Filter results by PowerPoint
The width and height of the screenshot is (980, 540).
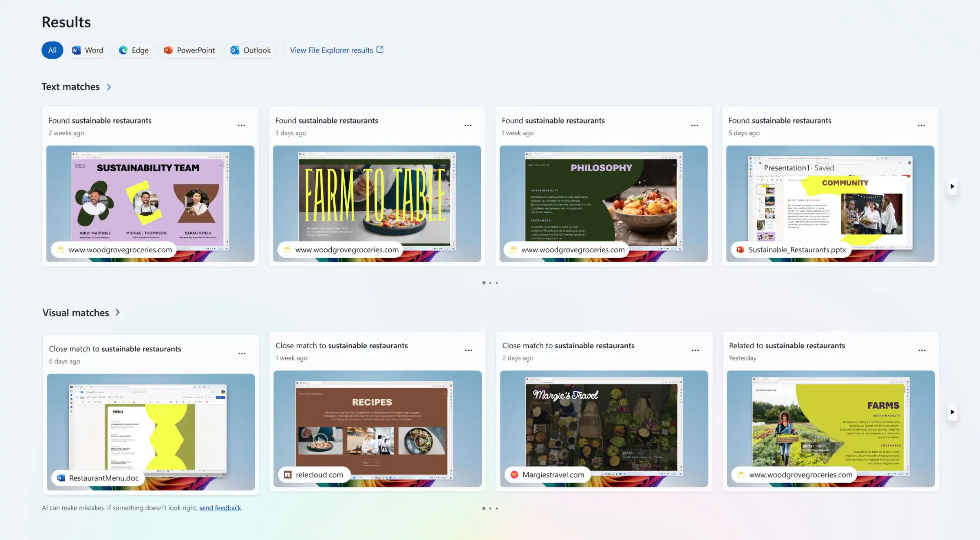pyautogui.click(x=190, y=50)
